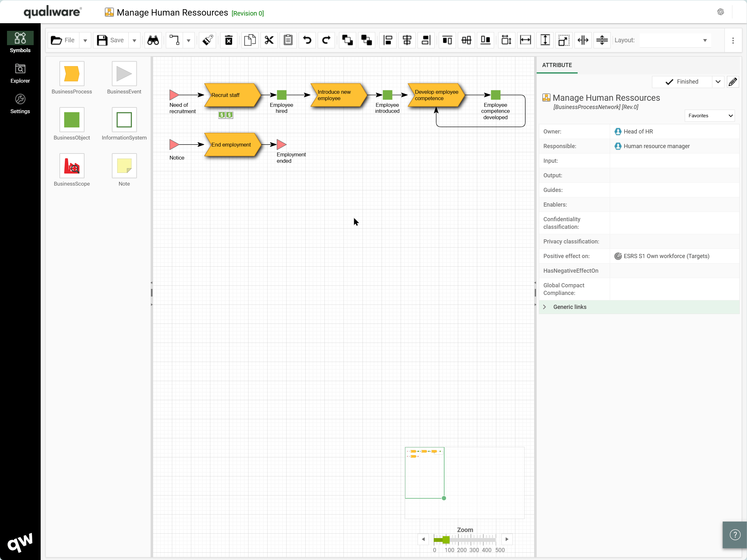The height and width of the screenshot is (560, 747).
Task: Select the connector line tool
Action: 174,40
